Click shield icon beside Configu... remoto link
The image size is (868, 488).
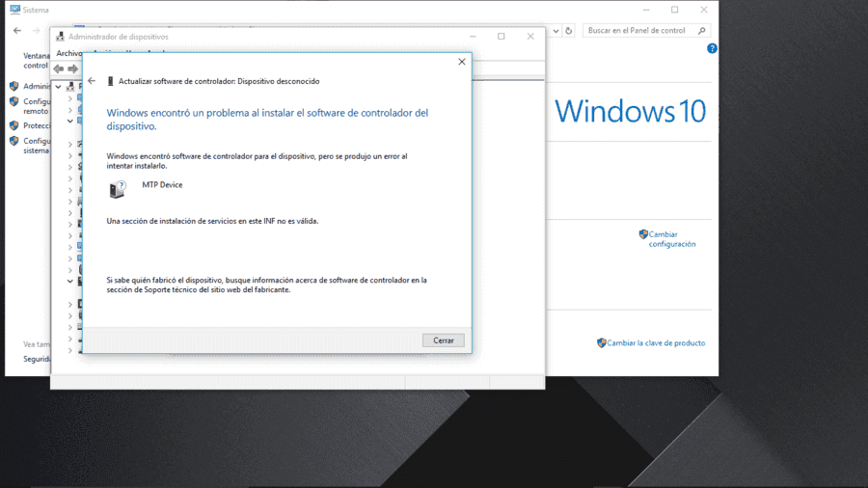(14, 102)
